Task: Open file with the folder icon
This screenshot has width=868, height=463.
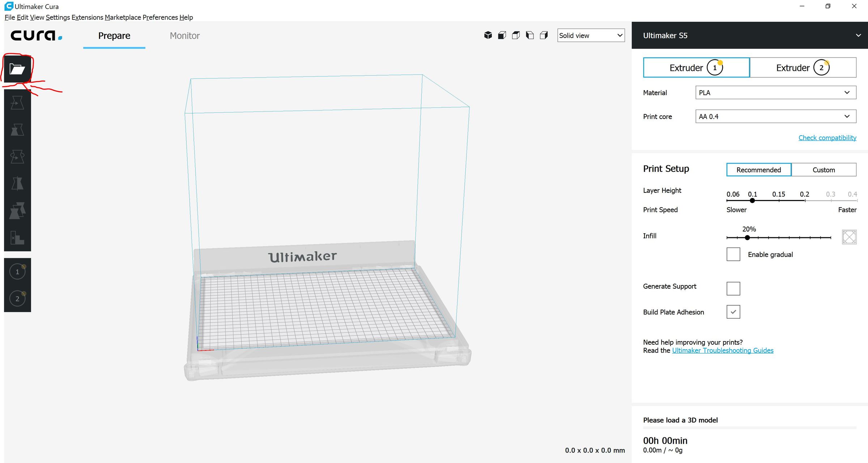Action: 17,68
